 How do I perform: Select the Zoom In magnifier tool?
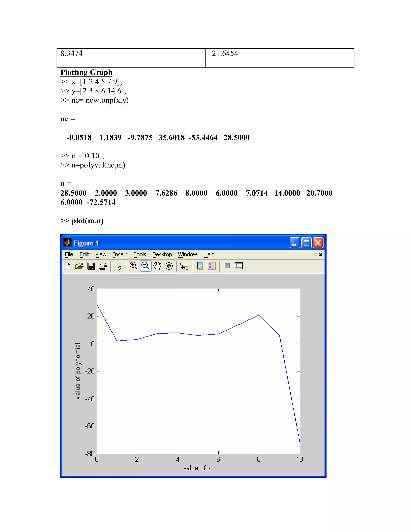tap(133, 266)
